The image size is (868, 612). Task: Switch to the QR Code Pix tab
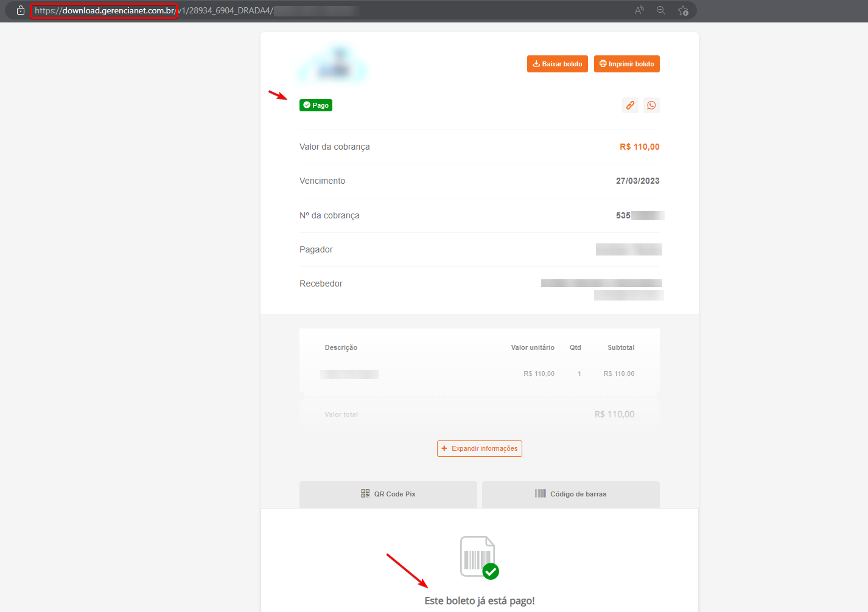coord(388,494)
